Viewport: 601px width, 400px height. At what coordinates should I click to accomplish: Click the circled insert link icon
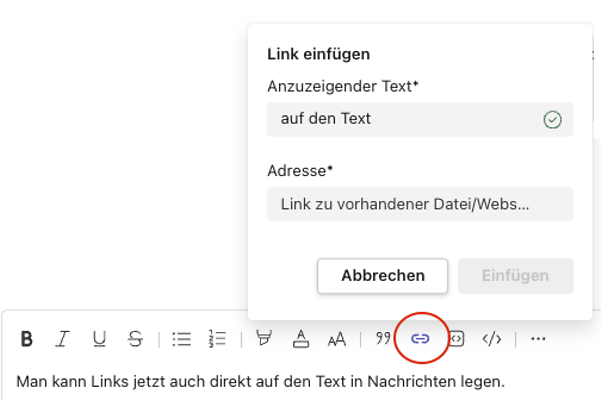click(420, 339)
